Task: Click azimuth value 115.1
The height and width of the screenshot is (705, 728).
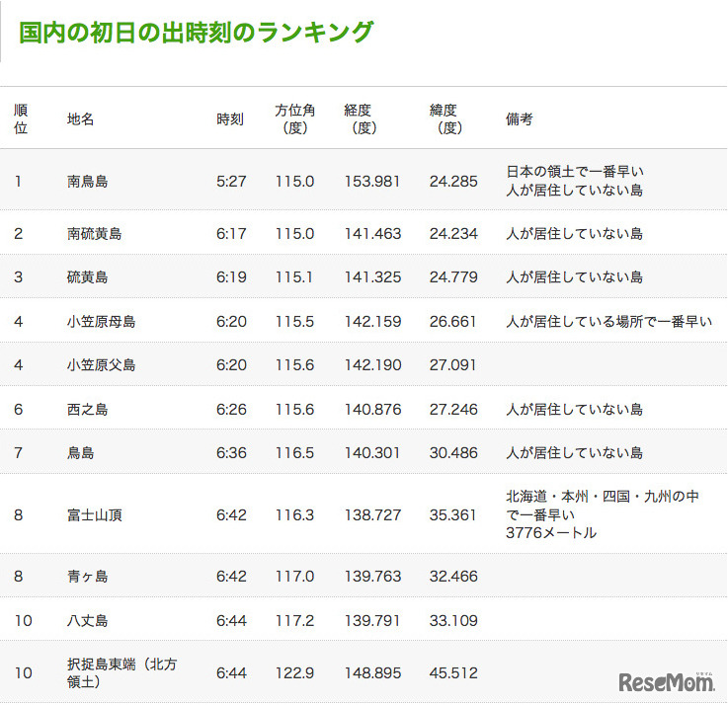Action: [294, 277]
